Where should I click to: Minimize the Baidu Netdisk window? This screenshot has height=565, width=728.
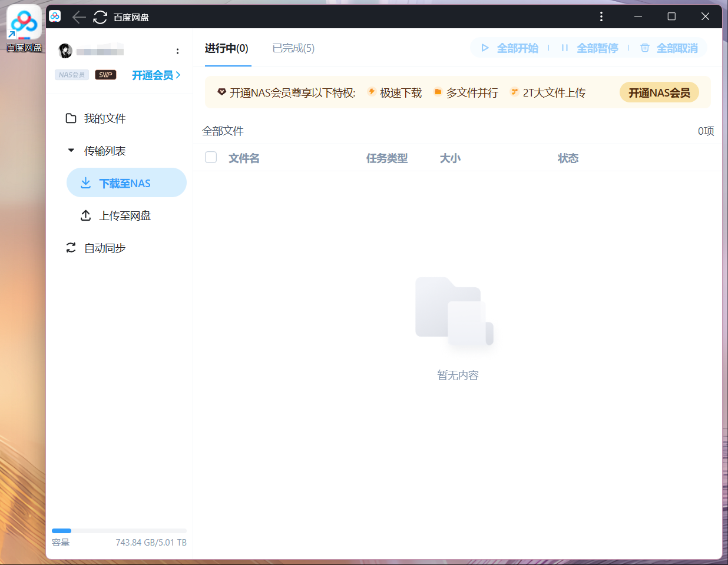(638, 16)
